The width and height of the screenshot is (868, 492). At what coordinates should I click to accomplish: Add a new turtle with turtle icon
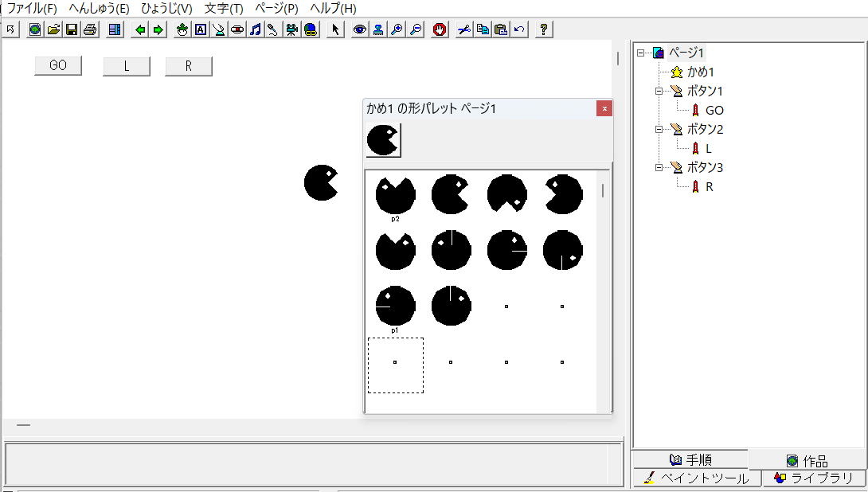click(182, 29)
